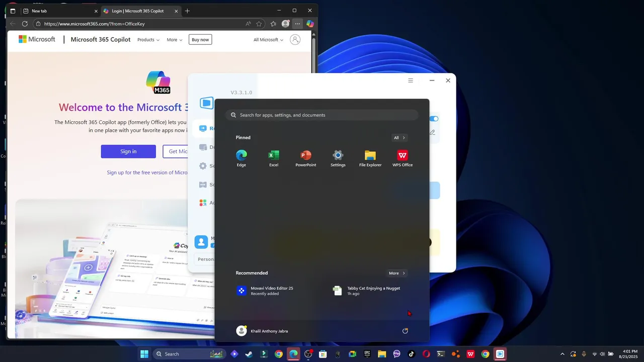Open a new Edge tab with plus
The width and height of the screenshot is (644, 362).
pyautogui.click(x=187, y=11)
